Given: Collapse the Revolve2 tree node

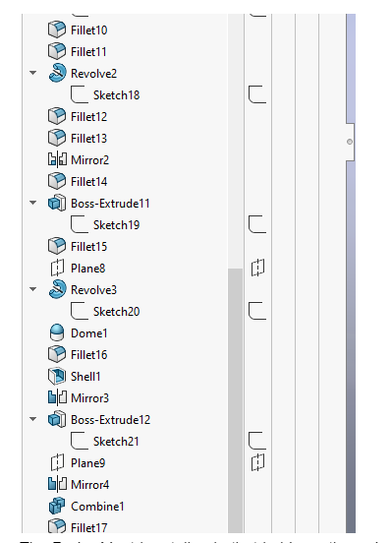Looking at the screenshot, I should point(32,73).
